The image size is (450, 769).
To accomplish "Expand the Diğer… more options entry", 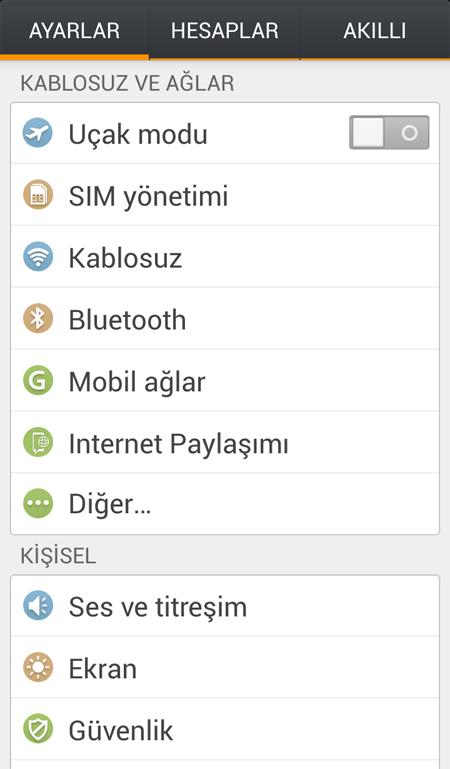I will [x=225, y=504].
